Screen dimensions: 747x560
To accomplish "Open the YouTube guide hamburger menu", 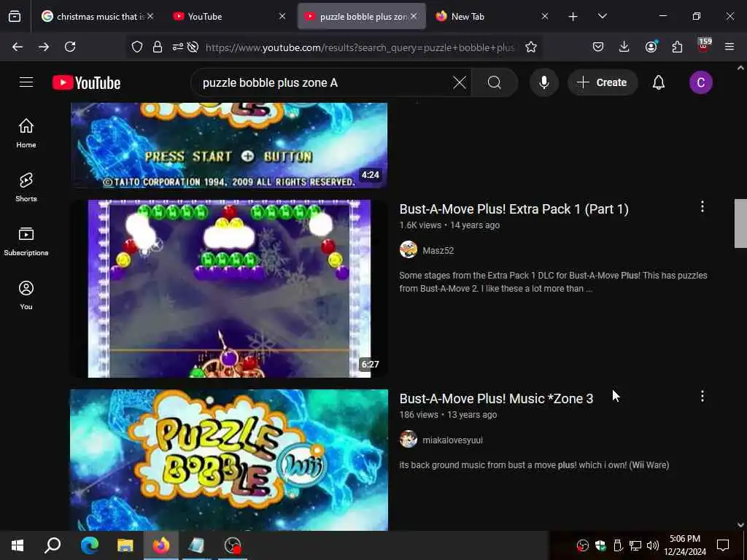I will (x=26, y=82).
